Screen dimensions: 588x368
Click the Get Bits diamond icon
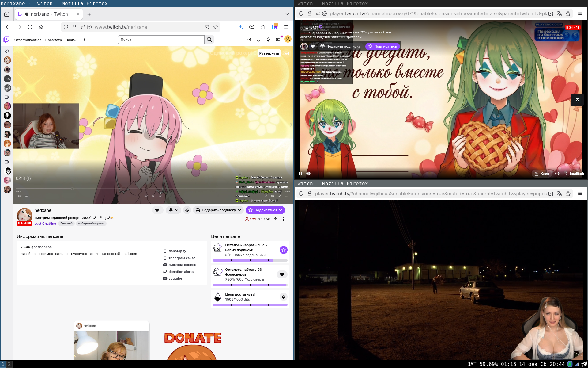(x=268, y=40)
